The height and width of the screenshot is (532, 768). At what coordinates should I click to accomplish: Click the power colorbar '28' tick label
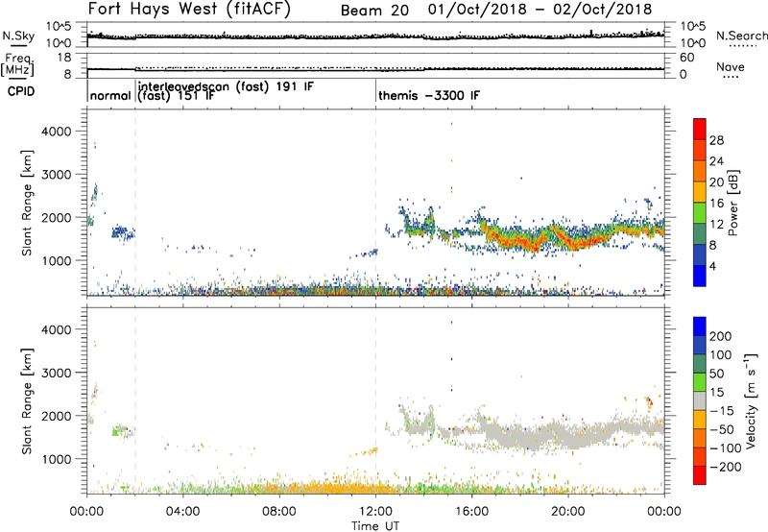point(716,140)
